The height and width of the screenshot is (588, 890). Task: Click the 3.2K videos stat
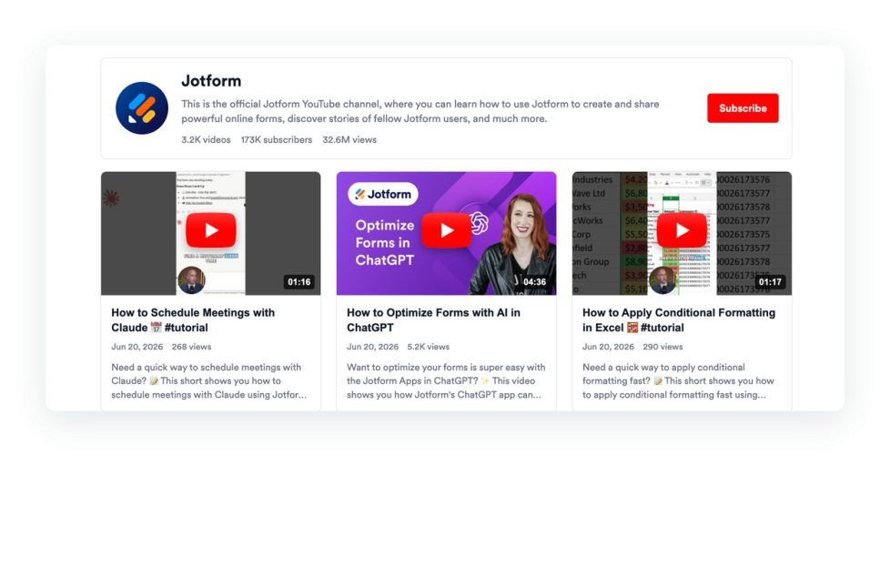point(206,139)
